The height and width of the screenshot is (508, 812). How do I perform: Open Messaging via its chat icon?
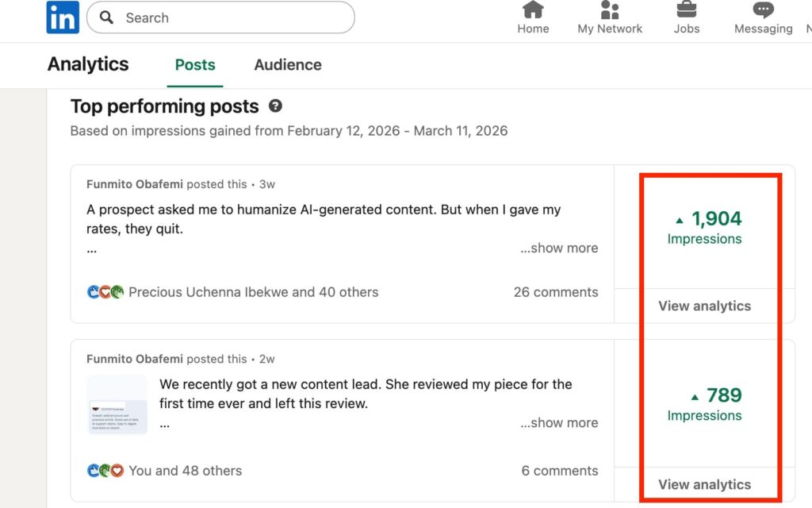[x=761, y=10]
